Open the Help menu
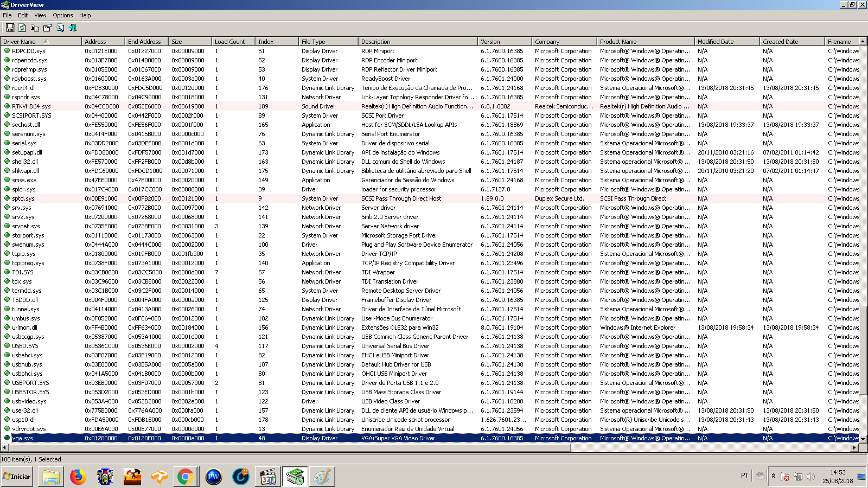 [x=85, y=15]
